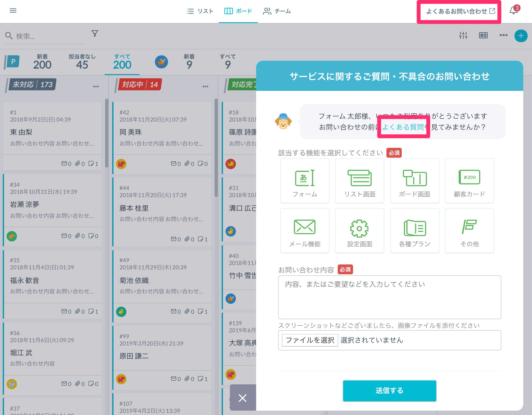Select the 顧客カード feature icon
This screenshot has width=532, height=415.
coord(469,181)
